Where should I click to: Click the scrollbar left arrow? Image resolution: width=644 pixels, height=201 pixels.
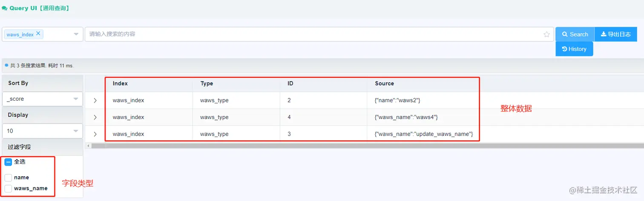(x=88, y=146)
